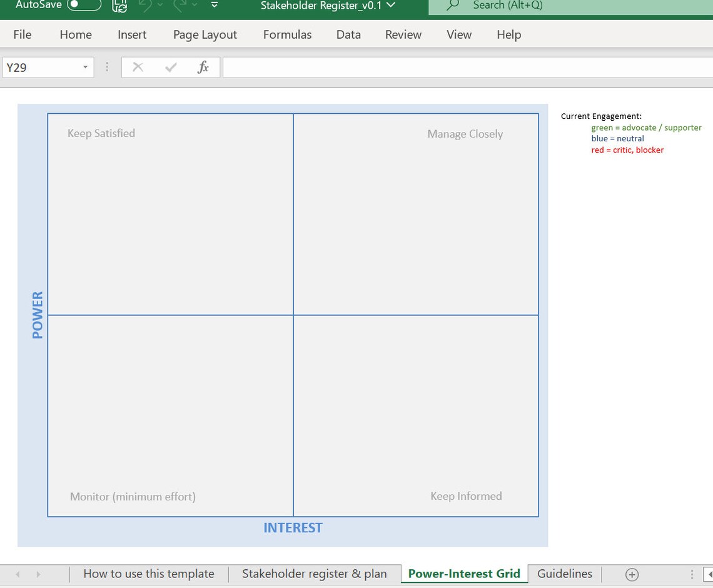
Task: Click the sheet list ellipsis icon
Action: [691, 574]
